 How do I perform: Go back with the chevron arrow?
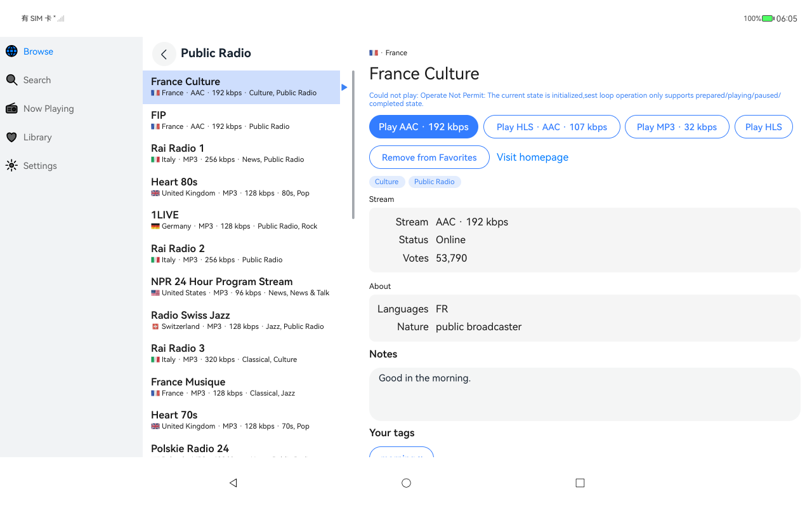164,54
